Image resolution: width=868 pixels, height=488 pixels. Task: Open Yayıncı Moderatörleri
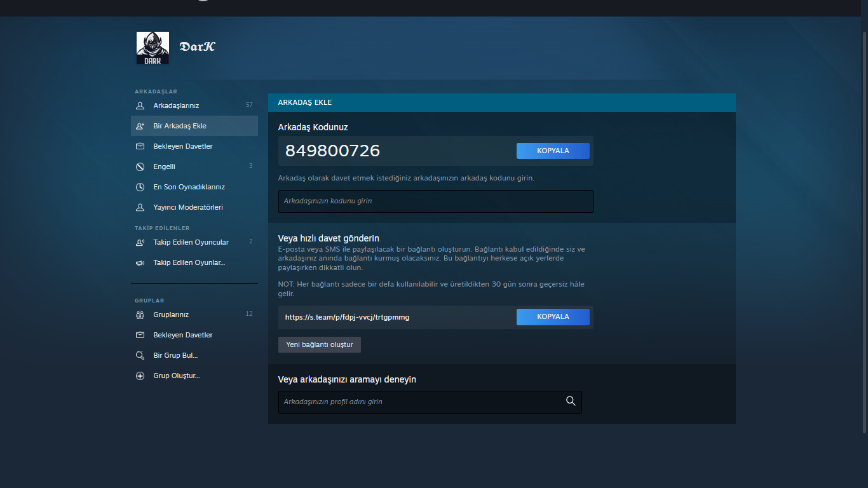click(194, 207)
